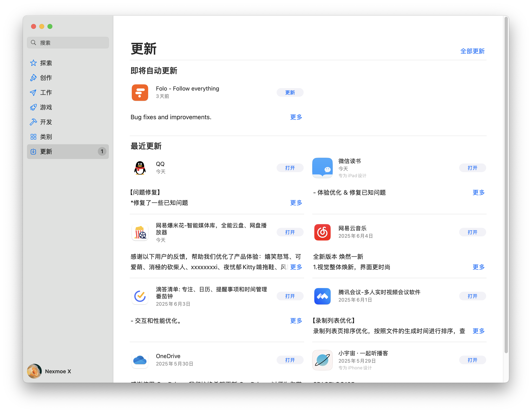Click the 微信读书 app icon
This screenshot has height=413, width=532.
tap(322, 168)
